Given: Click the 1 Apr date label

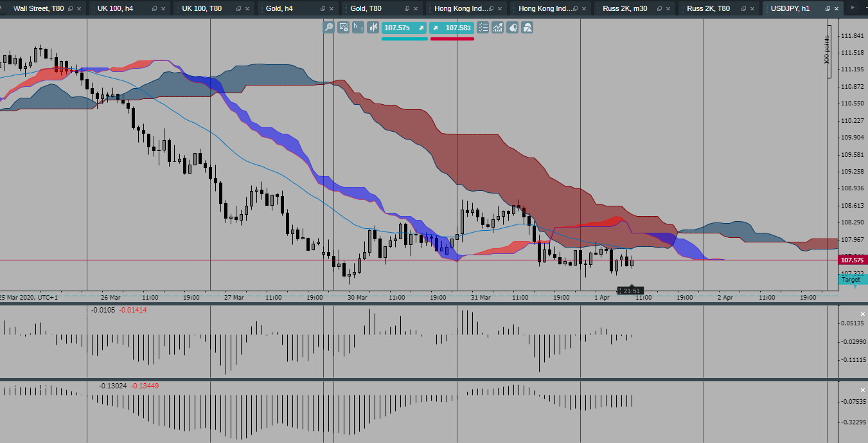Looking at the screenshot, I should [x=601, y=298].
